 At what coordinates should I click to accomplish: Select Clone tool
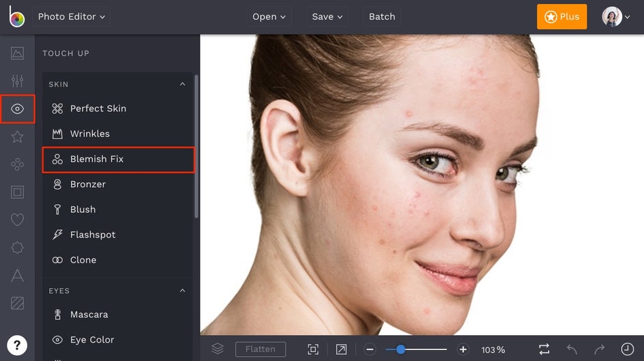(118, 260)
